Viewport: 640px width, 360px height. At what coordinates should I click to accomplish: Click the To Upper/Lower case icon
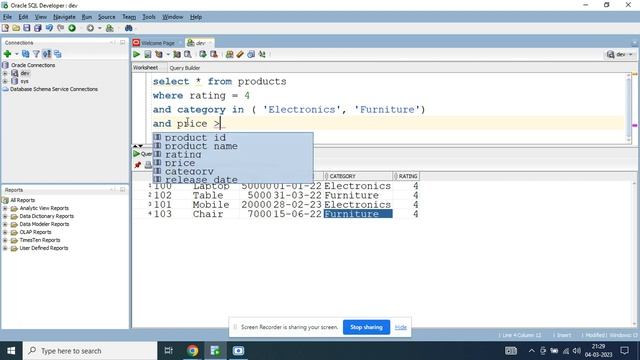[x=262, y=54]
